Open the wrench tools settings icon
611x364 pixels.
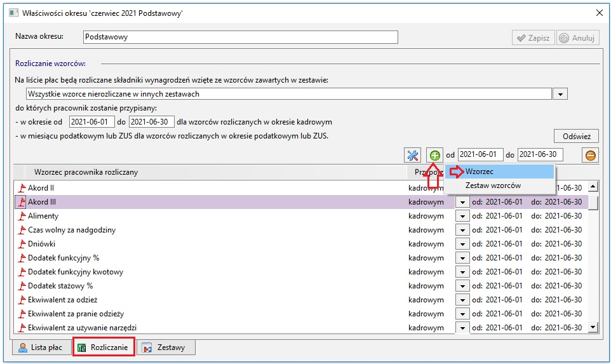point(412,156)
